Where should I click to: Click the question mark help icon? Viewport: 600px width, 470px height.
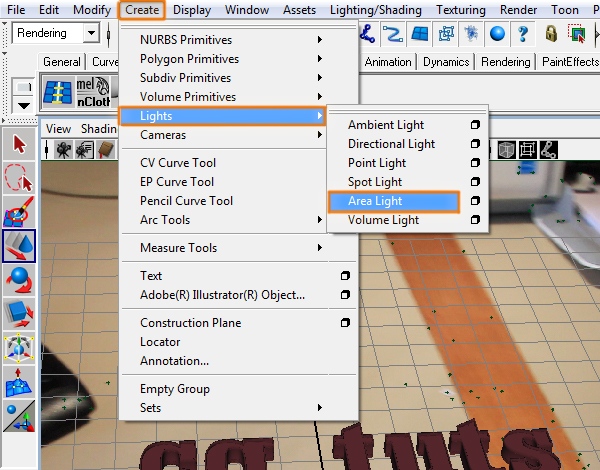523,34
